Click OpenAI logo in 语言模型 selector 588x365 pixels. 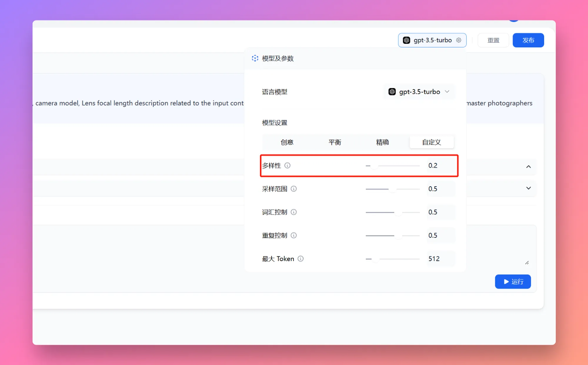tap(392, 92)
